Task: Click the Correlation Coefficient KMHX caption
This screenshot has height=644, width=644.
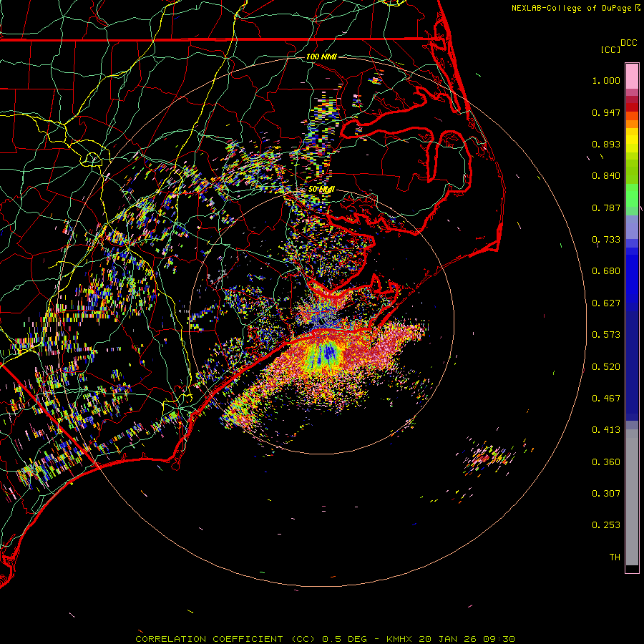Action: pos(325,639)
